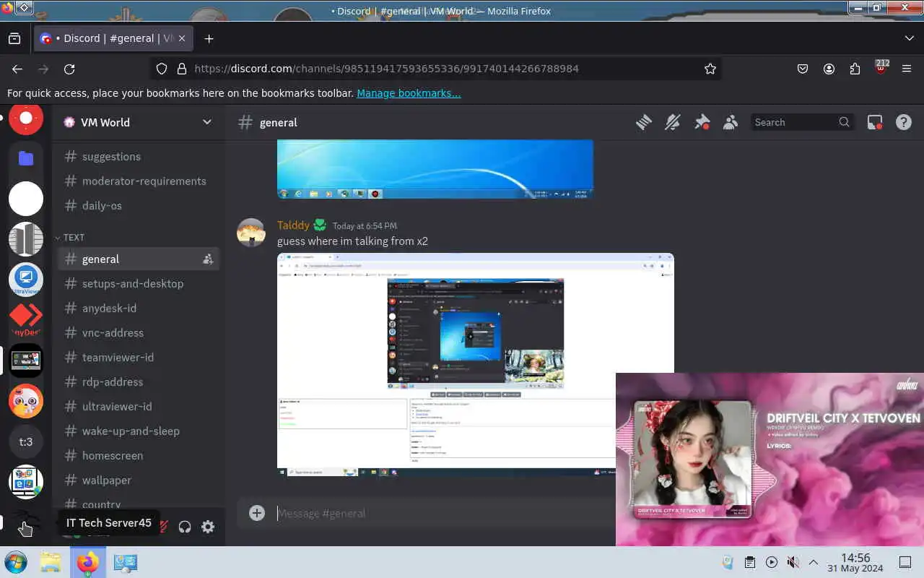Open Talddy's attached screenshot image
The image size is (924, 578).
[475, 365]
